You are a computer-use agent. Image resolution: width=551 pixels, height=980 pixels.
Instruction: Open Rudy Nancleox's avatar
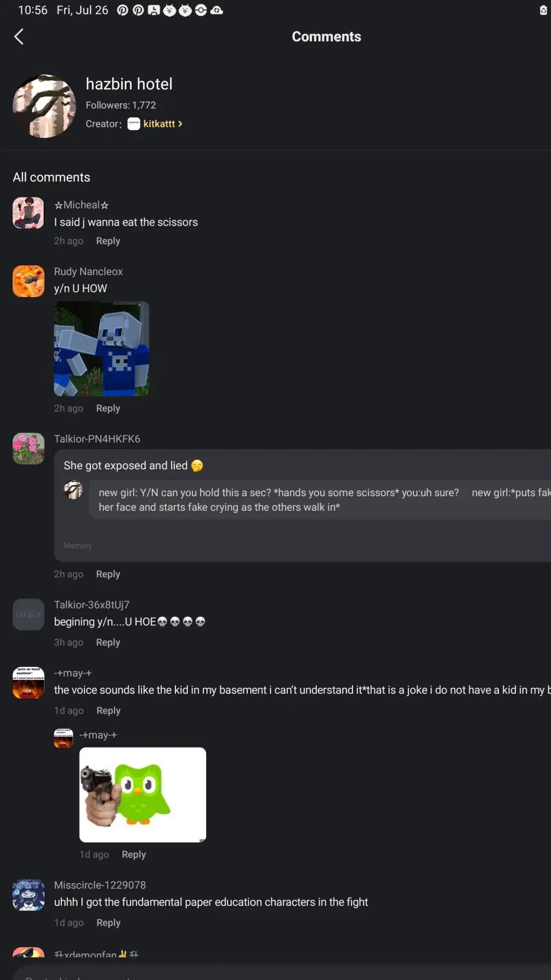[x=29, y=281]
